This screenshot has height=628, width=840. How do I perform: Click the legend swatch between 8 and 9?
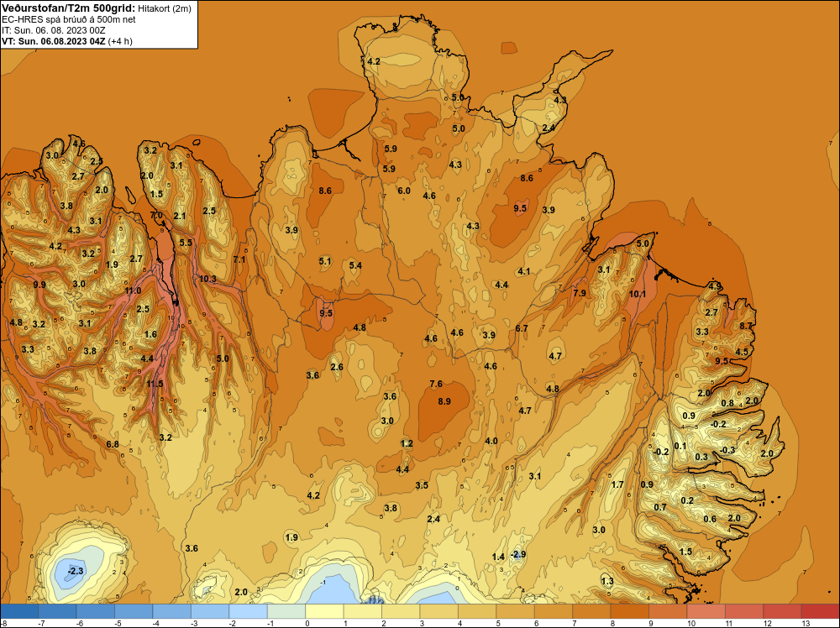coord(629,611)
